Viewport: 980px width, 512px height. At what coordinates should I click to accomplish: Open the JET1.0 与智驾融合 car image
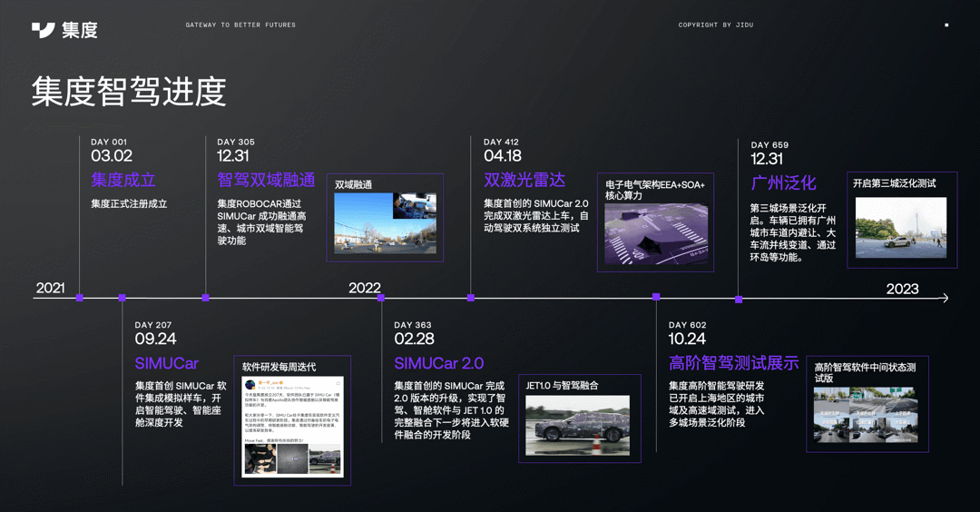pyautogui.click(x=577, y=425)
